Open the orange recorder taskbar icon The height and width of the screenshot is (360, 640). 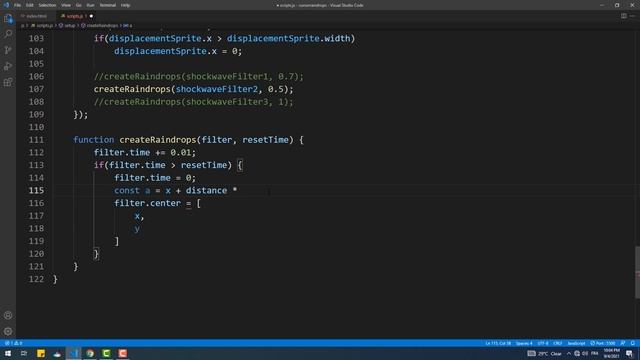pyautogui.click(x=122, y=353)
